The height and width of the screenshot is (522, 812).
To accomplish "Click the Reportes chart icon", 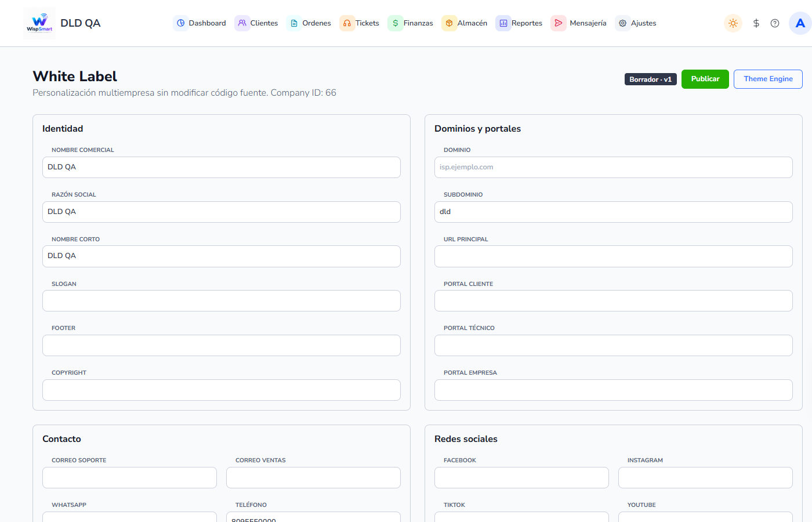I will pos(503,23).
